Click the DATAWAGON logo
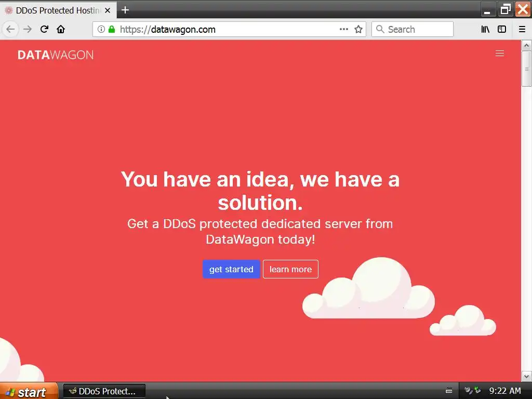 tap(55, 55)
